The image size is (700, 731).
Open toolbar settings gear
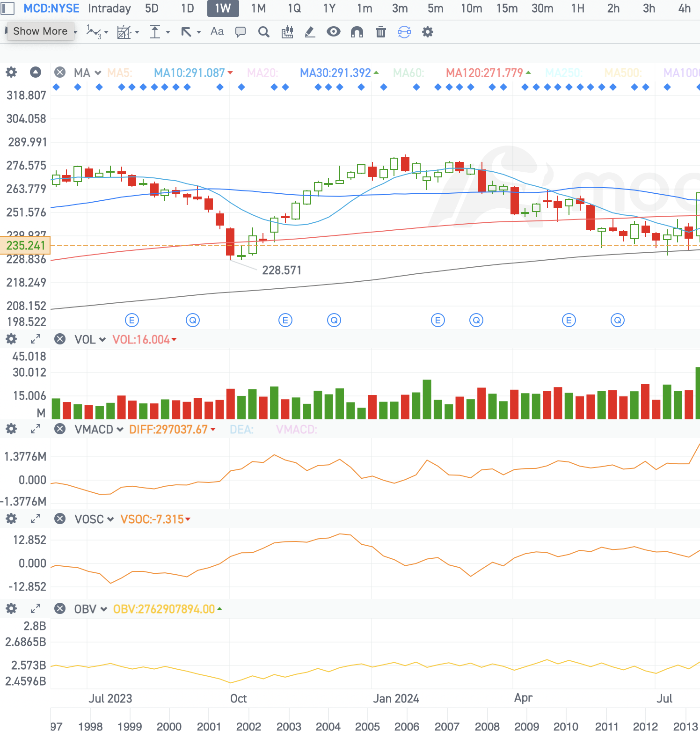click(428, 32)
